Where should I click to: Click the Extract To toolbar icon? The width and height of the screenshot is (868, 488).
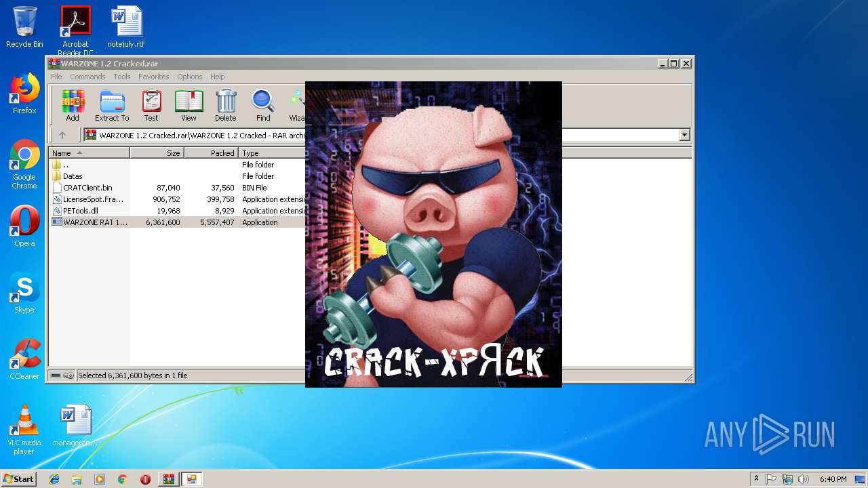coord(112,105)
